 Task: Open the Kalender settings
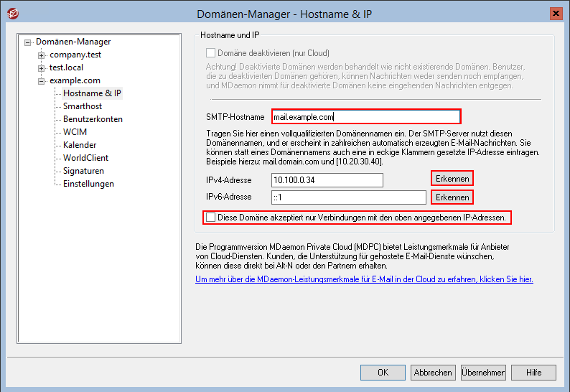[x=80, y=145]
